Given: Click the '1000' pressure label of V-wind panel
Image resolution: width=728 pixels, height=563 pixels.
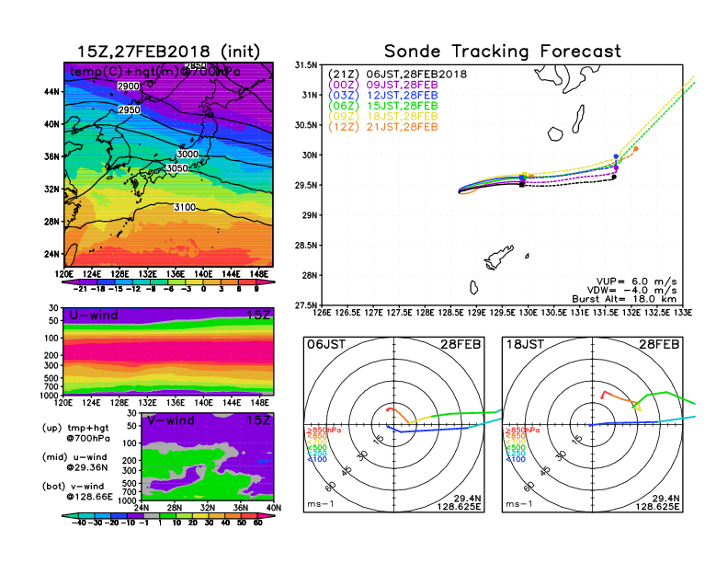Looking at the screenshot, I should click(127, 500).
